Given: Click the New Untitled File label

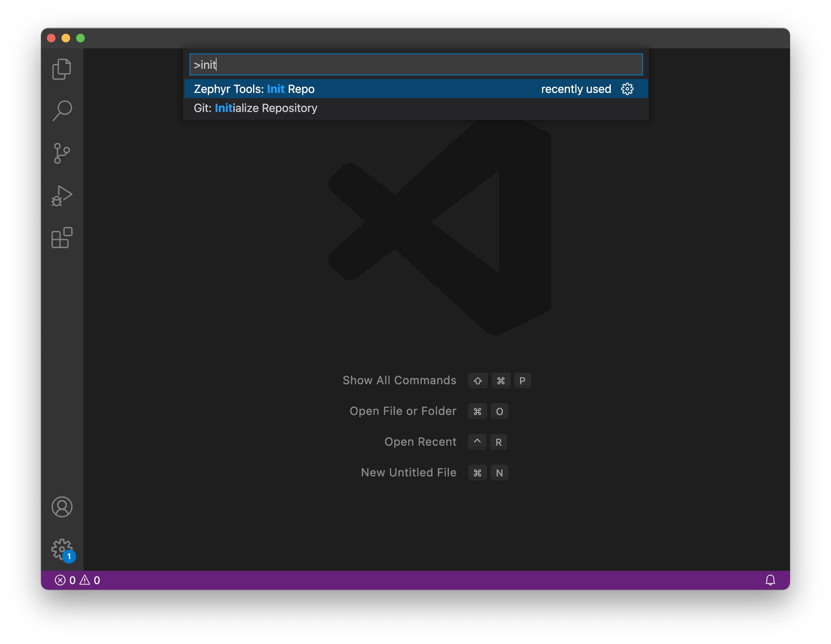Looking at the screenshot, I should (x=408, y=472).
